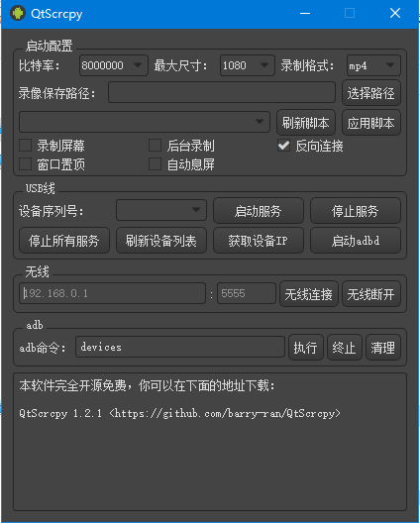Toggle the 后台录制 checkbox

(155, 146)
